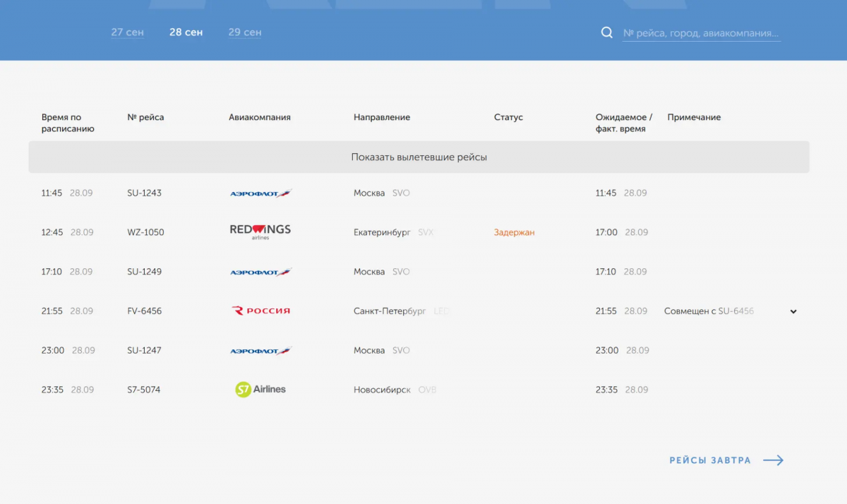The image size is (847, 504).
Task: Open flight S7-5074 to Новосибирск
Action: pyautogui.click(x=419, y=390)
